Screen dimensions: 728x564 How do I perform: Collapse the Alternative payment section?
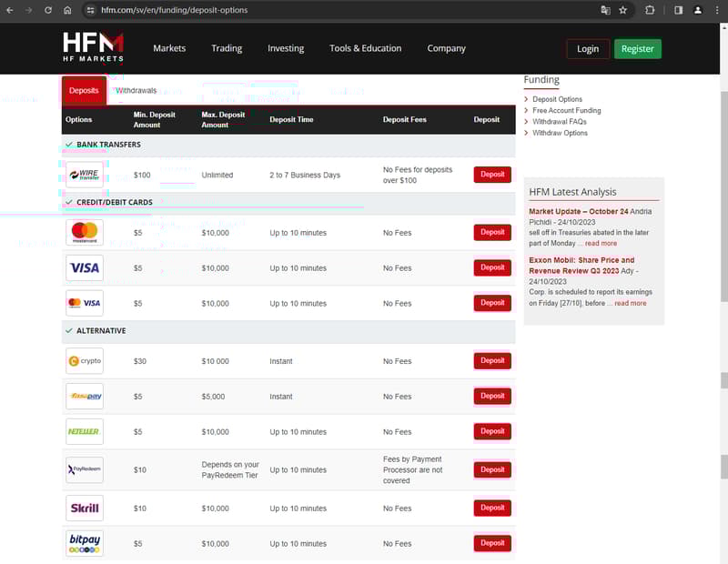point(95,331)
